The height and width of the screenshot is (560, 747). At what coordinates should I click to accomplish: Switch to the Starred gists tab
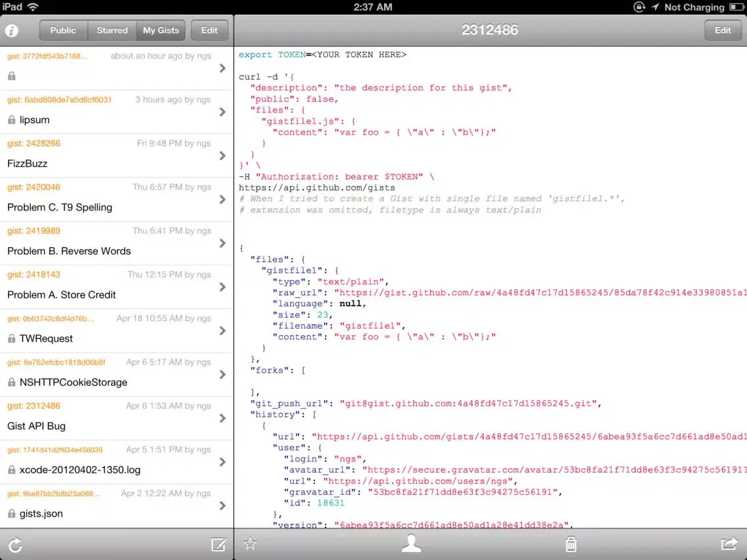pos(112,30)
